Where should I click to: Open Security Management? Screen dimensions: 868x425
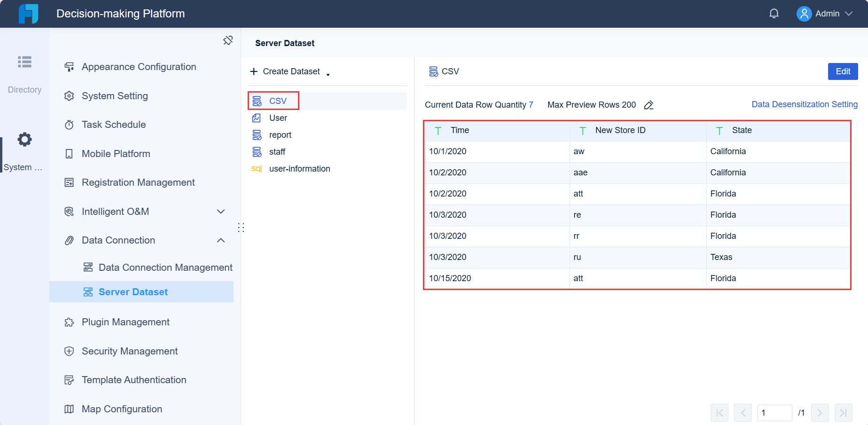(x=130, y=351)
